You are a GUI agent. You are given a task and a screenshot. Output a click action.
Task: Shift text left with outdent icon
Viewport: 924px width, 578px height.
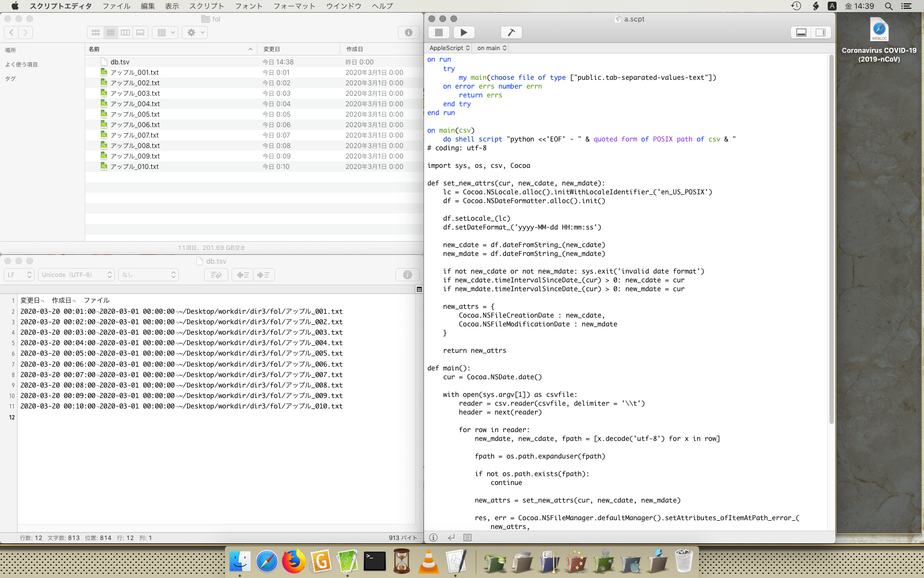(x=243, y=275)
